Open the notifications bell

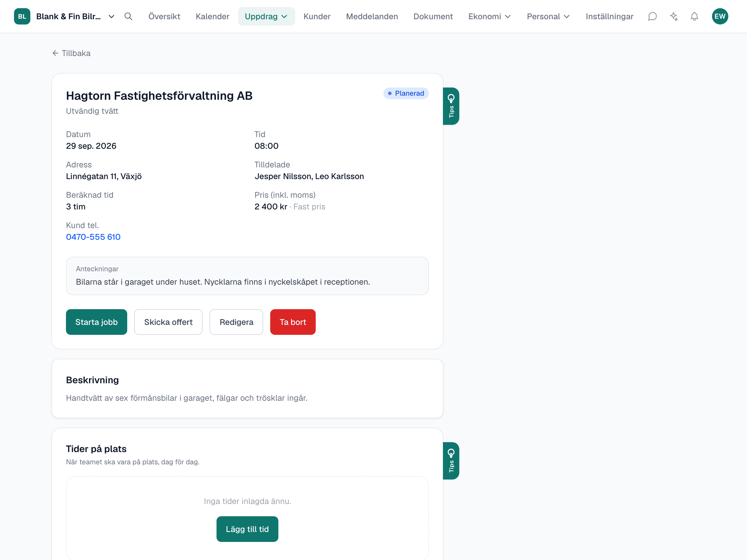694,16
